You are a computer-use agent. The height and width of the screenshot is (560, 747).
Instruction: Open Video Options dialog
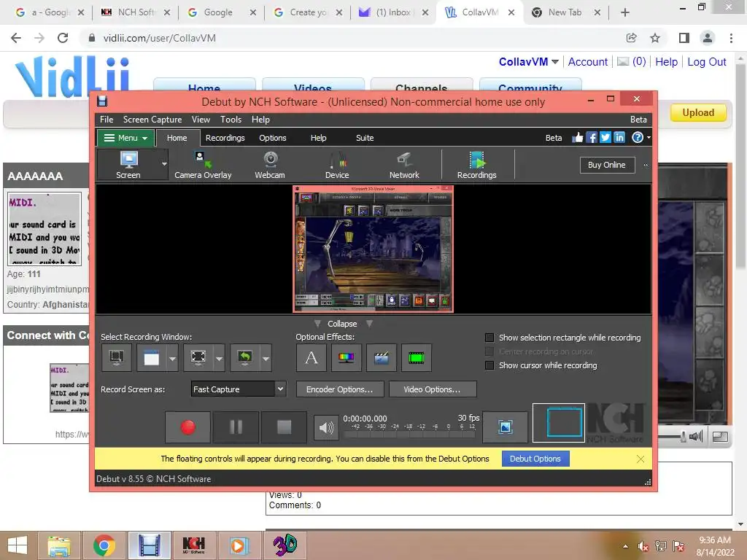[x=432, y=389]
